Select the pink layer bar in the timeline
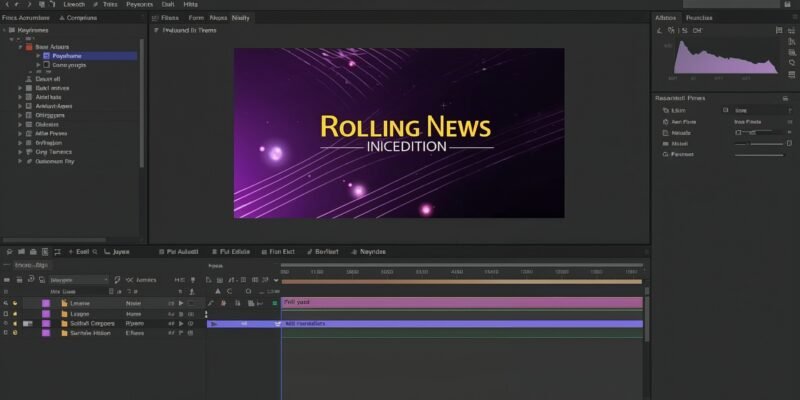The width and height of the screenshot is (800, 400). [461, 302]
